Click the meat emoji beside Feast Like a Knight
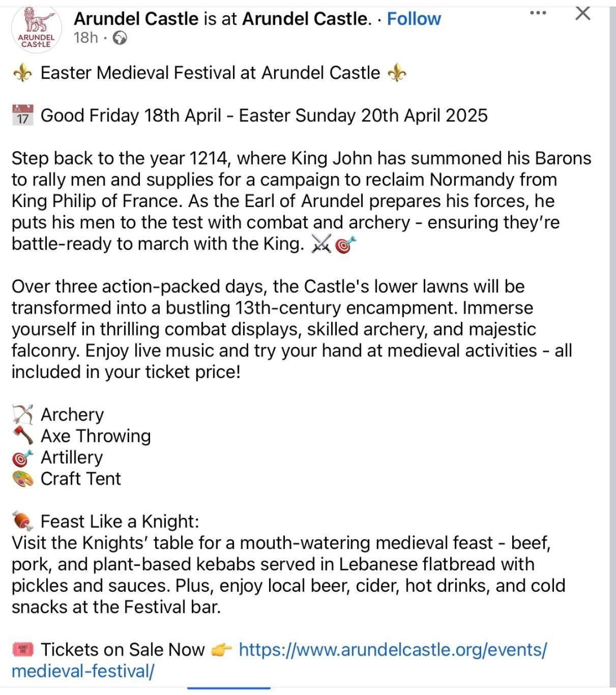The image size is (616, 695). click(22, 521)
